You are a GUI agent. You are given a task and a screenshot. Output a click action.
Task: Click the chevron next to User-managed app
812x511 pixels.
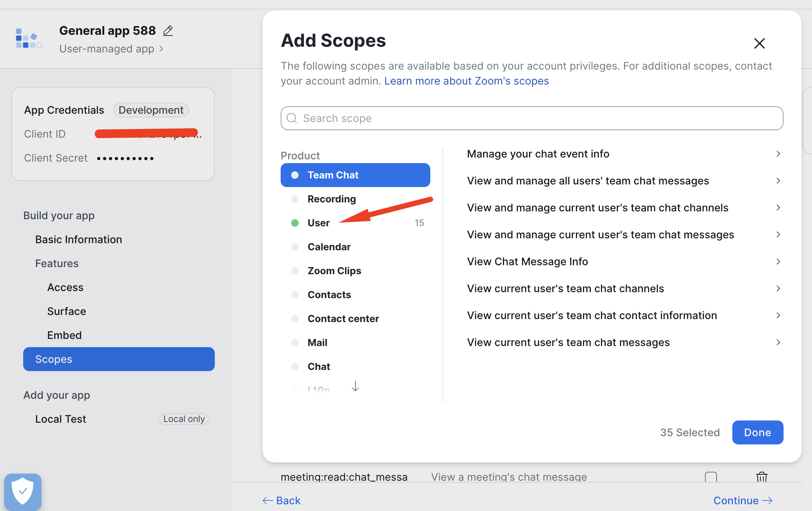(161, 49)
